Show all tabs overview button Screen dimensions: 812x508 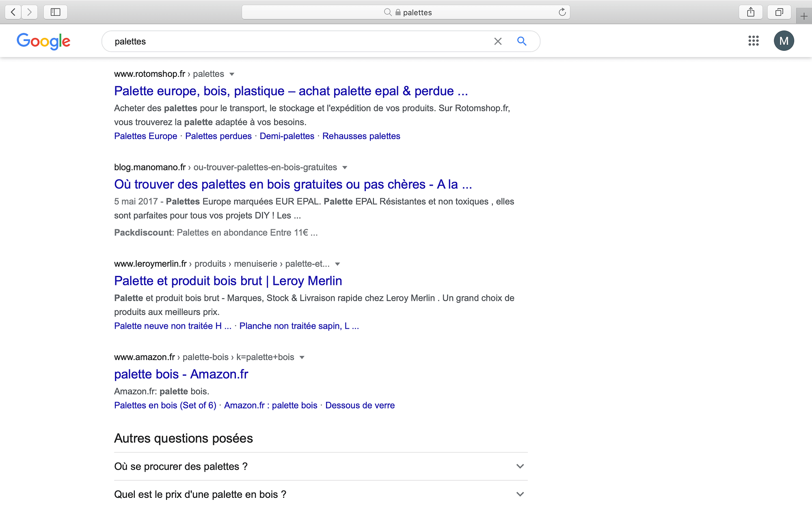[x=779, y=12]
